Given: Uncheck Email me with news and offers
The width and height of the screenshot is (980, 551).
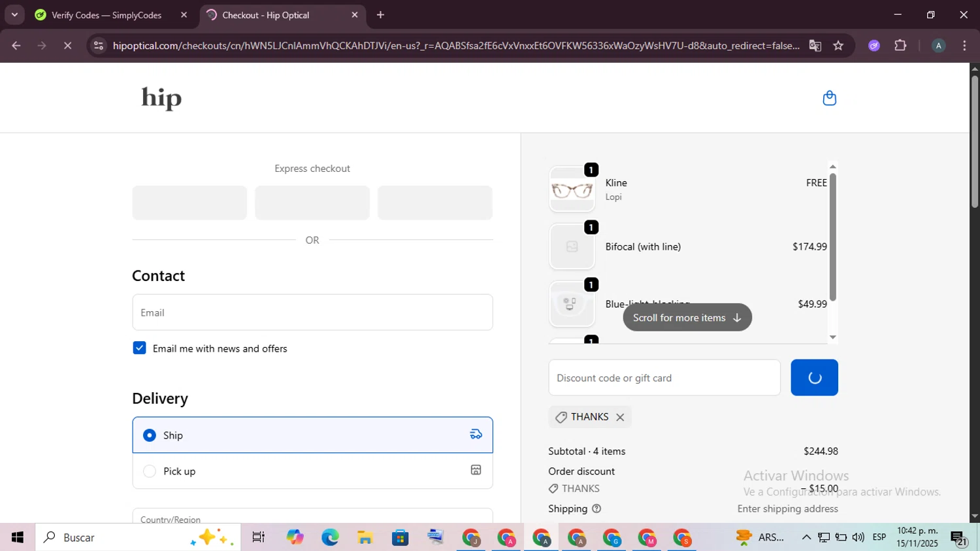Looking at the screenshot, I should tap(139, 348).
